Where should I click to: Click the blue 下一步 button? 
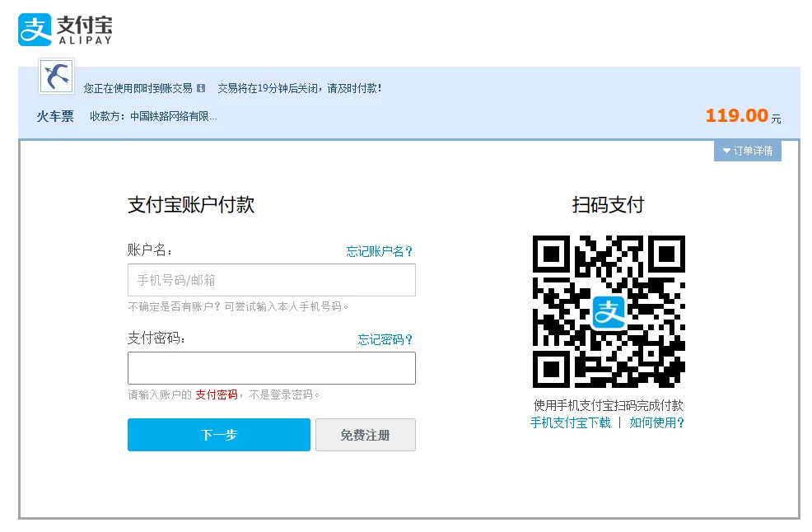click(x=219, y=435)
